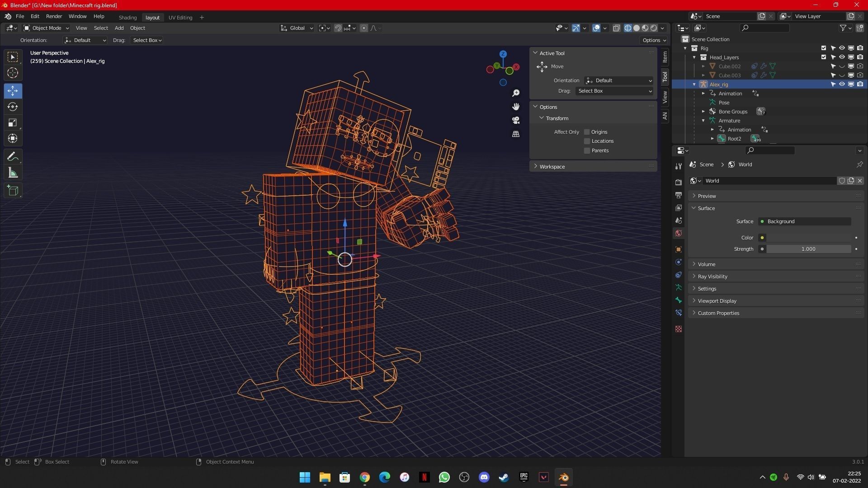Toggle camera view icon
The height and width of the screenshot is (488, 868).
[x=516, y=120]
